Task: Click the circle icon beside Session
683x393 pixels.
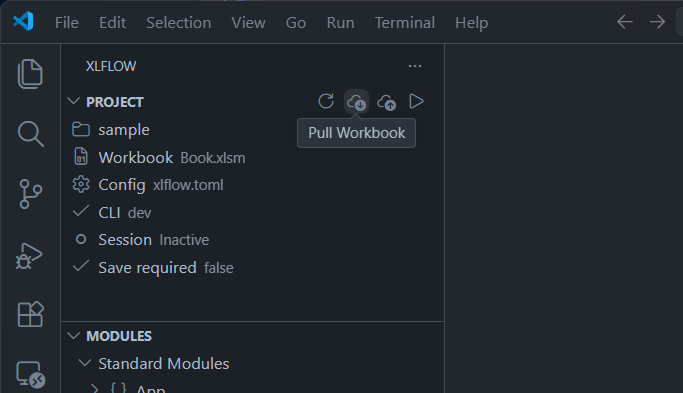Action: coord(81,239)
